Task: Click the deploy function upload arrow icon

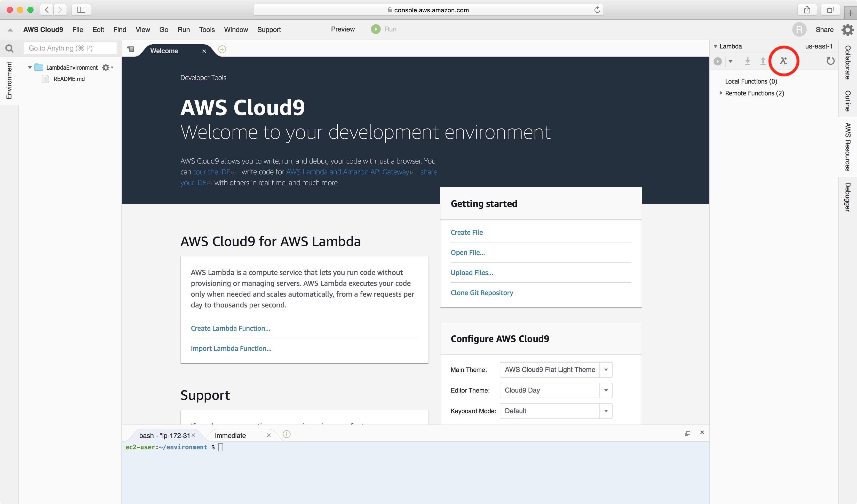Action: click(x=763, y=61)
